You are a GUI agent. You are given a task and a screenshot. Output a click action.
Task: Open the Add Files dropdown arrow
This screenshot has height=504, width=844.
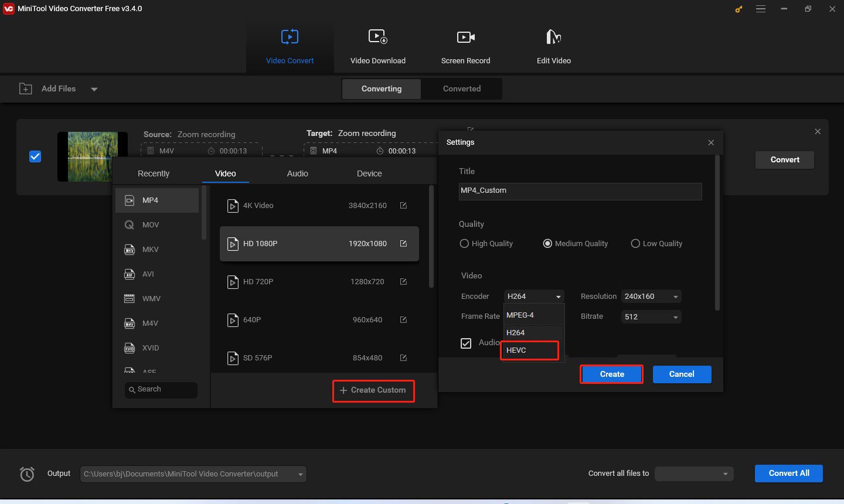pos(94,89)
